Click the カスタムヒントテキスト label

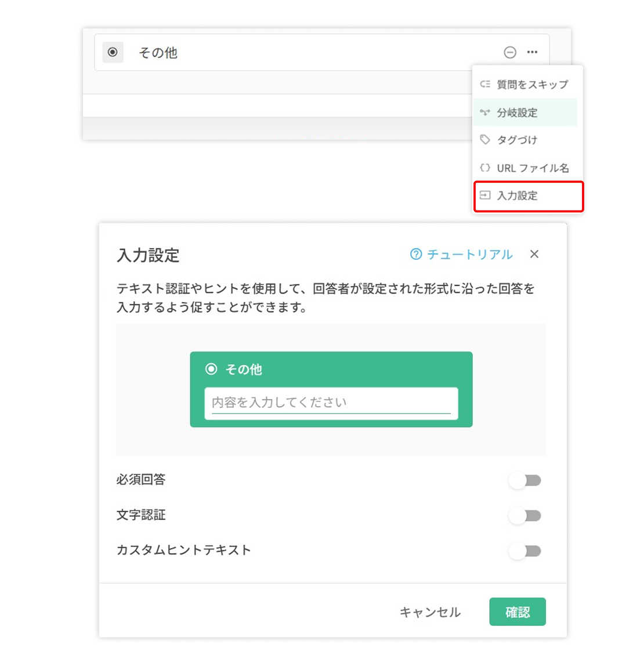[x=183, y=549]
